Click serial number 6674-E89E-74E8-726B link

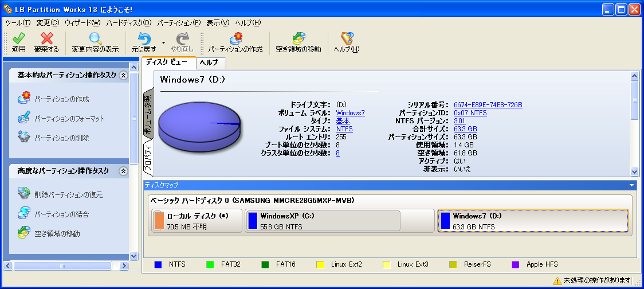(x=488, y=105)
